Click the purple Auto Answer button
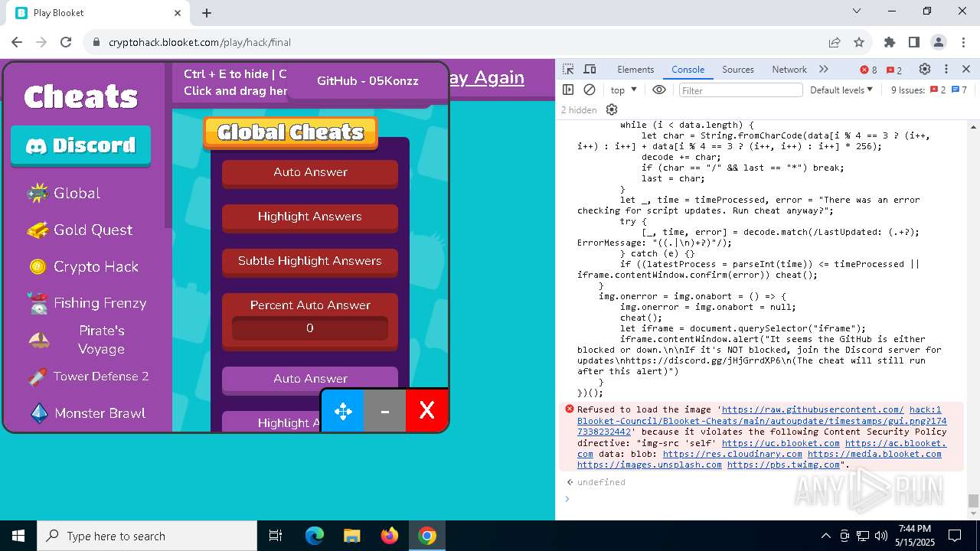Screen dimensions: 980x551 pos(310,379)
